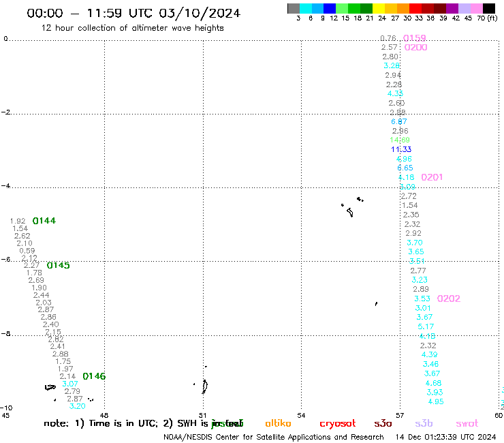
Task: Click the wave height value '3.28'
Action: [392, 65]
